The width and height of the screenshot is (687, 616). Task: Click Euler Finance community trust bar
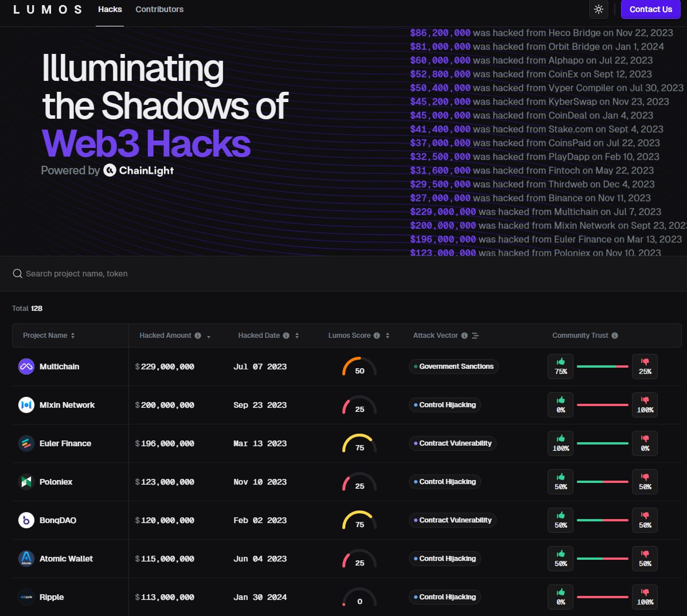click(x=603, y=443)
